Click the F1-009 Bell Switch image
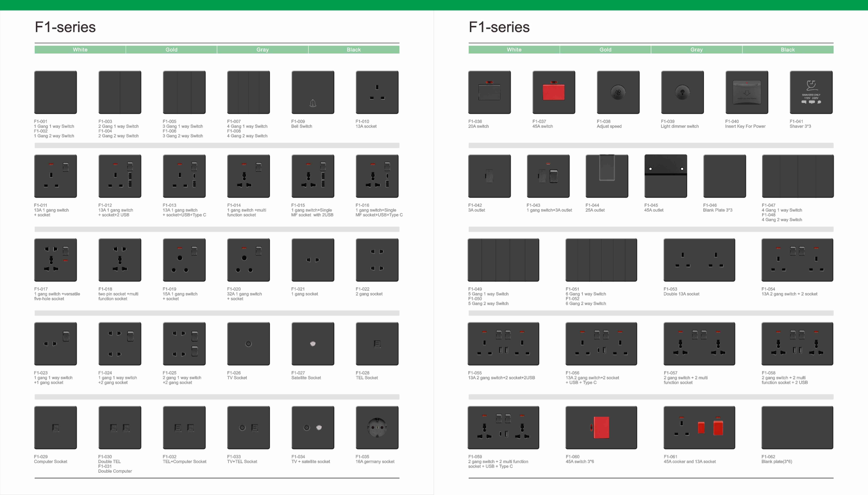This screenshot has height=495, width=868. [313, 92]
